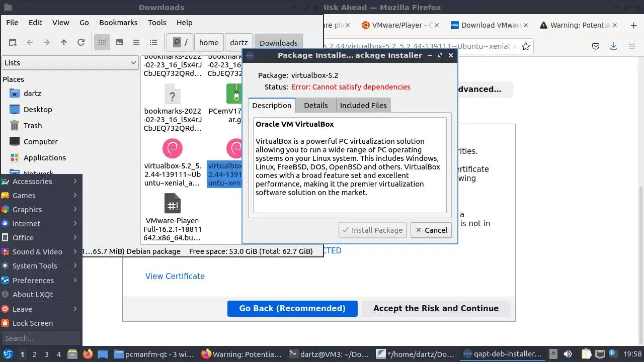Launch Firefox from the panel quicklaunch
The image size is (644, 362).
[88, 354]
